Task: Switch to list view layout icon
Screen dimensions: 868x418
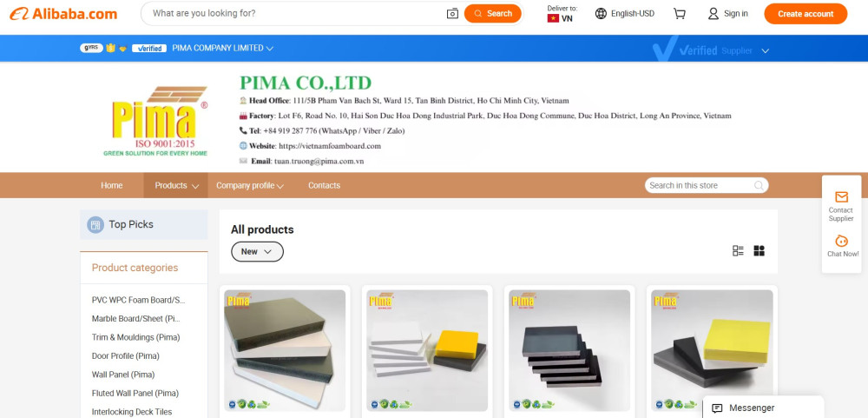Action: tap(738, 251)
